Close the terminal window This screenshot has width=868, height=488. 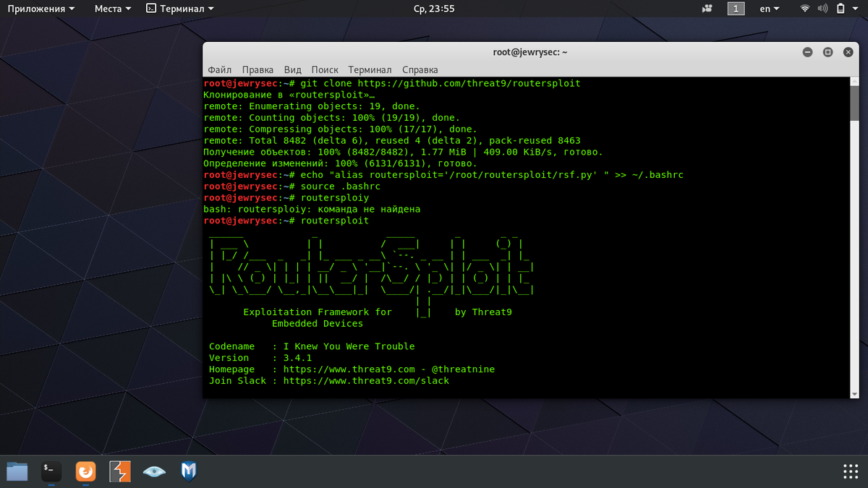tap(848, 52)
